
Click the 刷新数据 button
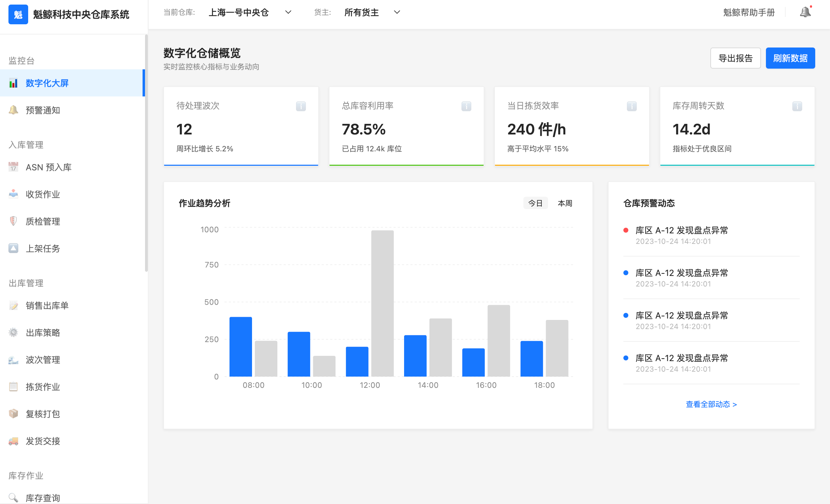click(790, 58)
